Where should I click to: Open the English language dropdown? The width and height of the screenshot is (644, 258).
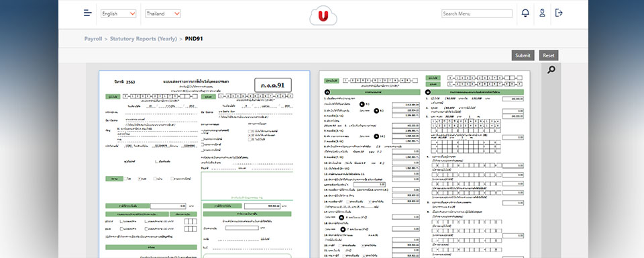[118, 13]
